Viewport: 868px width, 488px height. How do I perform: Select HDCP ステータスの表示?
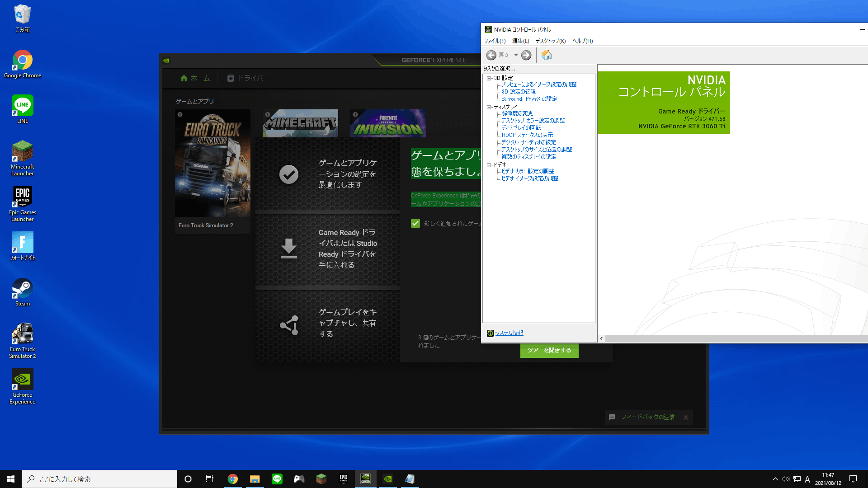click(527, 135)
